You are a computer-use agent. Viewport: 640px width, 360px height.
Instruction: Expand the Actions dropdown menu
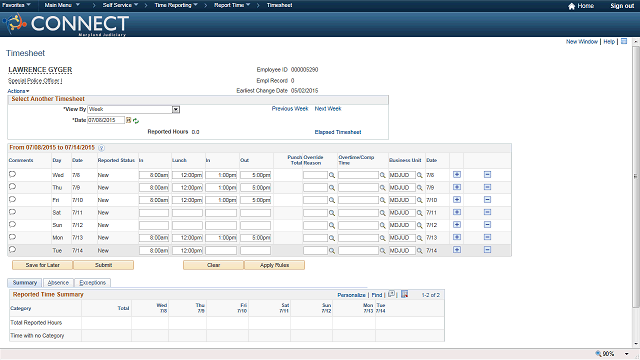pyautogui.click(x=18, y=91)
